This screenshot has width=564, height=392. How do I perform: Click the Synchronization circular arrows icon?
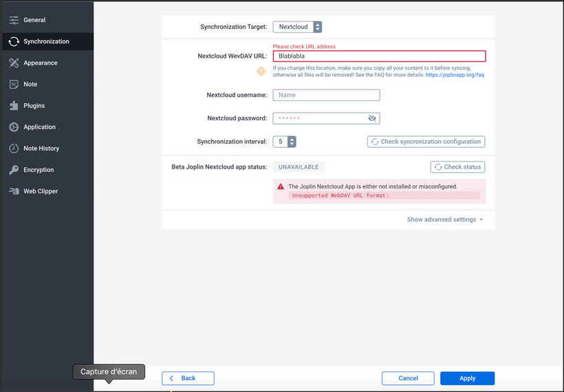point(14,41)
